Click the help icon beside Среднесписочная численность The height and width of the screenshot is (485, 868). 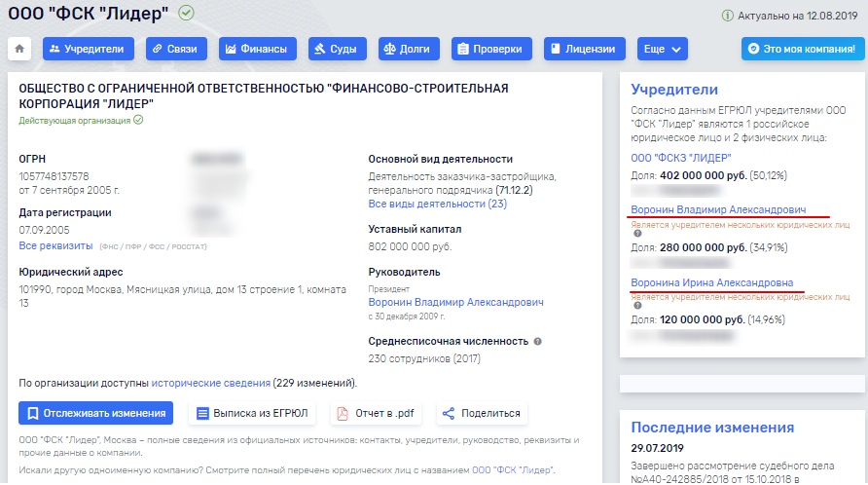click(537, 342)
